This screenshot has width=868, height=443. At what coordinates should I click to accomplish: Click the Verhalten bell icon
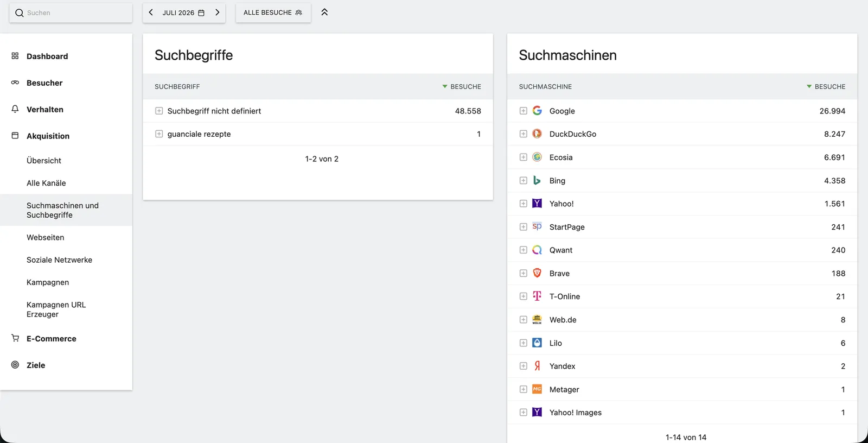coord(15,109)
